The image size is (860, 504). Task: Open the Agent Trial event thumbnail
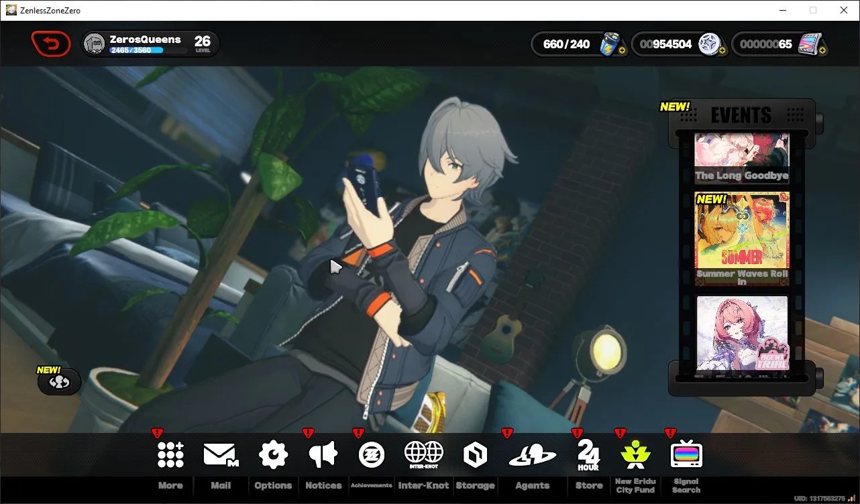click(741, 333)
